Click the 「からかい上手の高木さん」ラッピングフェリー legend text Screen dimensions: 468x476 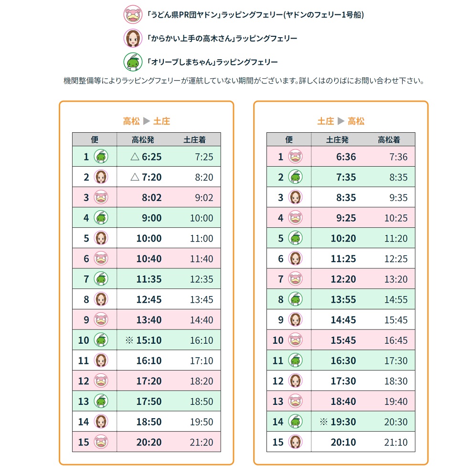pyautogui.click(x=222, y=38)
